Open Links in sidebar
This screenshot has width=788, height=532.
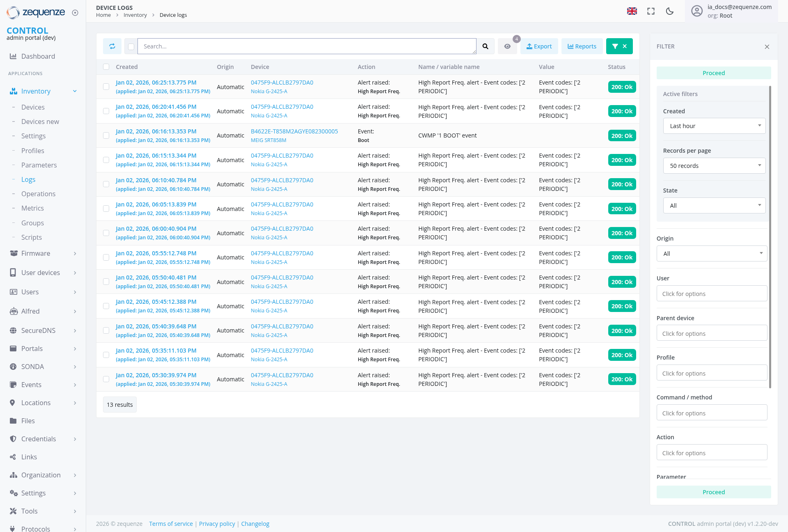click(x=29, y=457)
